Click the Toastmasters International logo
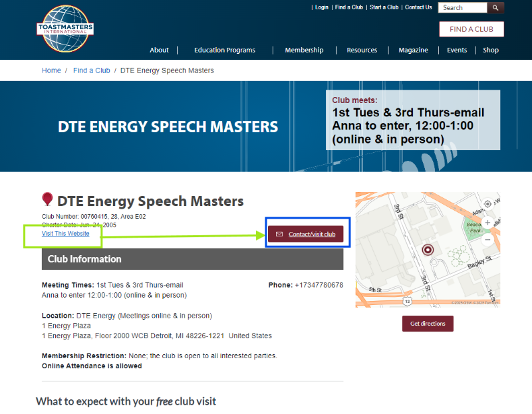This screenshot has height=414, width=532. (x=65, y=29)
